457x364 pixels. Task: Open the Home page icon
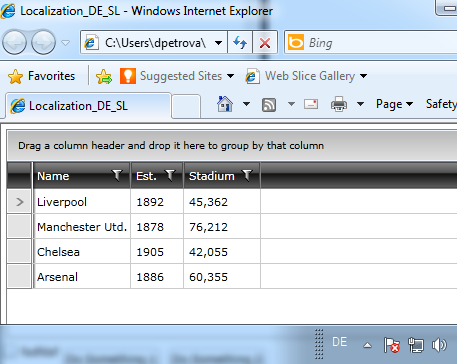(225, 104)
